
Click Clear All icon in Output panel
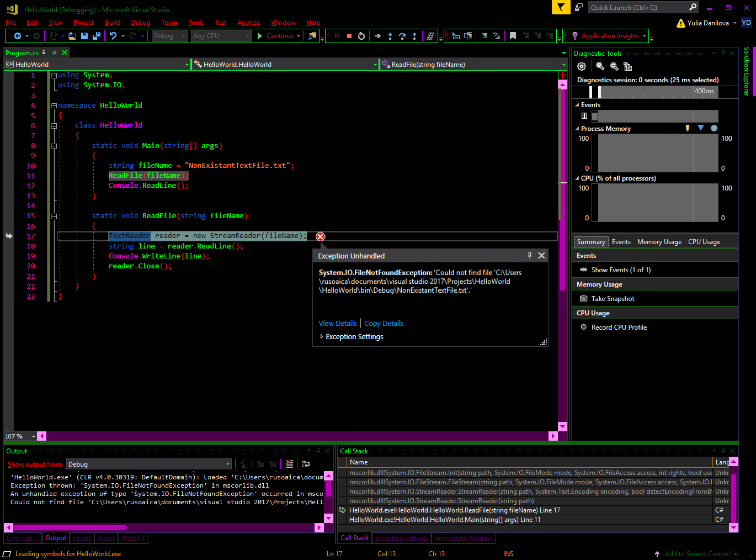click(x=289, y=464)
